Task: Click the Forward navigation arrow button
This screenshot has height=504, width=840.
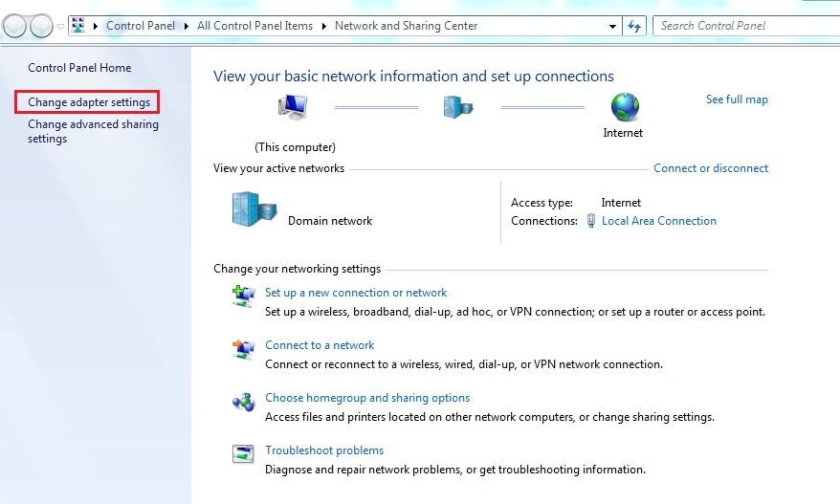Action: [x=42, y=26]
